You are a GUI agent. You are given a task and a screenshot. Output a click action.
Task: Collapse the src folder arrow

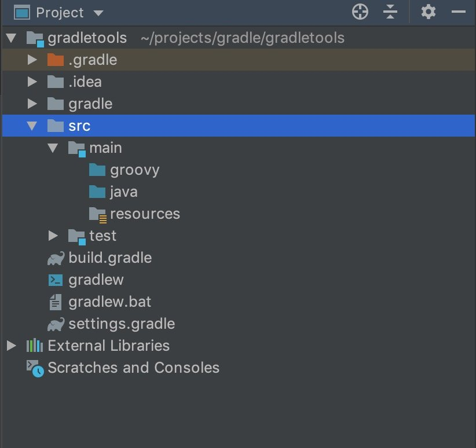click(32, 126)
